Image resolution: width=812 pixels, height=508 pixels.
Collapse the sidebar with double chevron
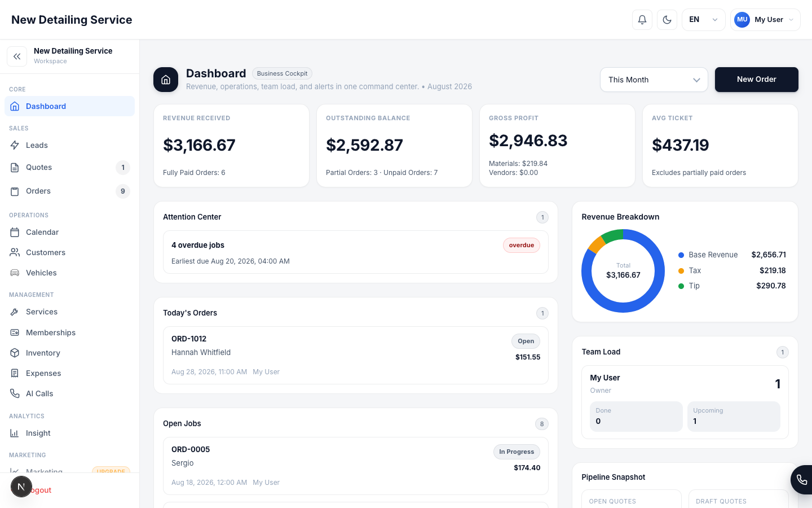17,56
